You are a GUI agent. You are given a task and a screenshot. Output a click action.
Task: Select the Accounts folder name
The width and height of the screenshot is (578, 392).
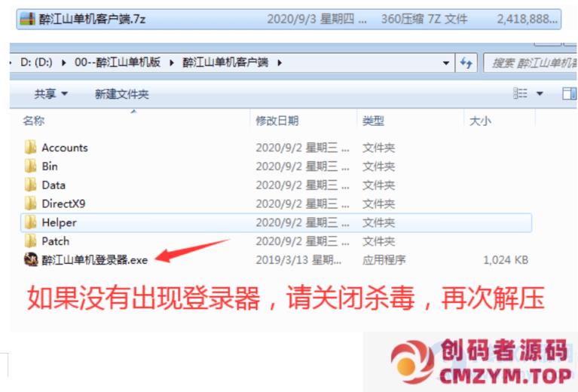pos(65,148)
